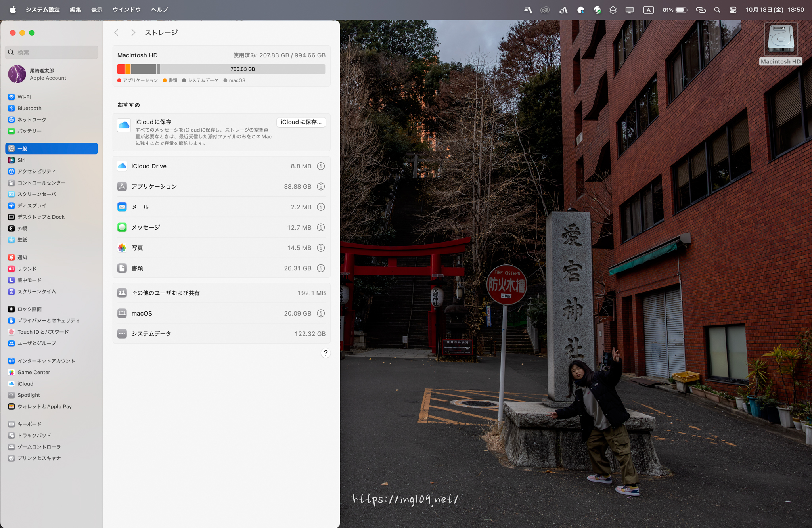
Task: Select プライバシーとセキュリティ in sidebar
Action: [48, 320]
